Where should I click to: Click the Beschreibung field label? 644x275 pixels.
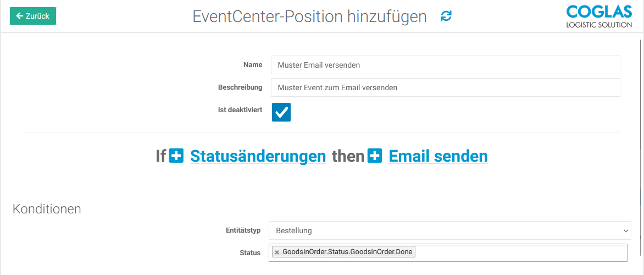pos(240,87)
